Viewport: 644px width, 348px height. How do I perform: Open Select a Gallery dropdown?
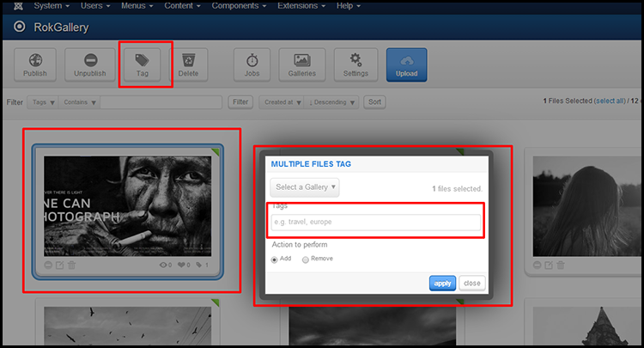(305, 187)
